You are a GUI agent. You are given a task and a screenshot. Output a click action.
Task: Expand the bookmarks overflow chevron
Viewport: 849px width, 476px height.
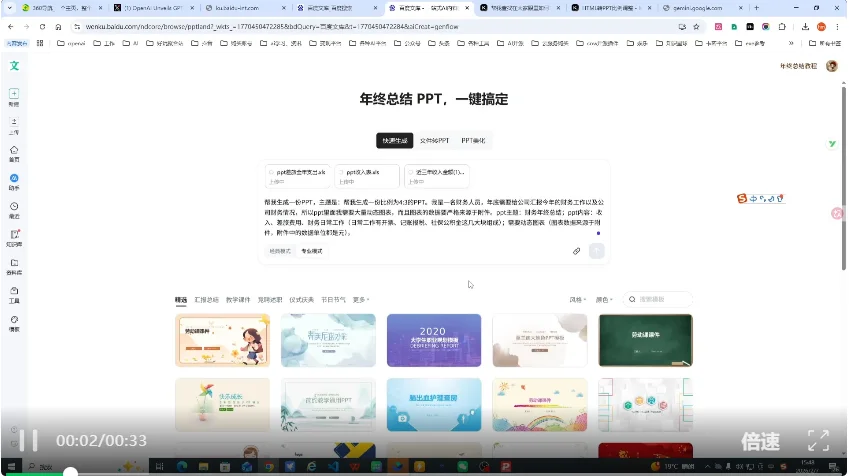coord(791,43)
